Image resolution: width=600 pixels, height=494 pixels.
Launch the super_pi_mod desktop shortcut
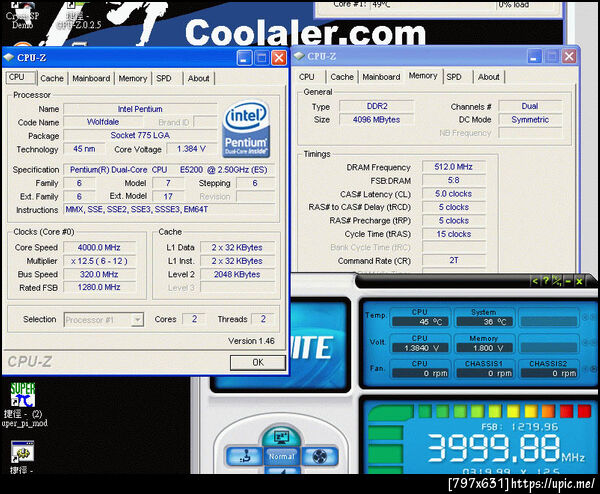click(24, 405)
